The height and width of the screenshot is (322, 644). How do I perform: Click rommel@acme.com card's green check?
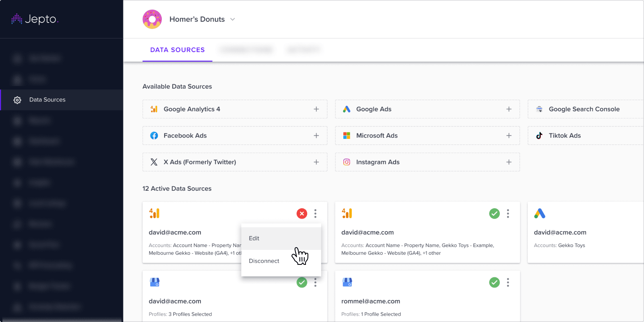click(x=494, y=283)
